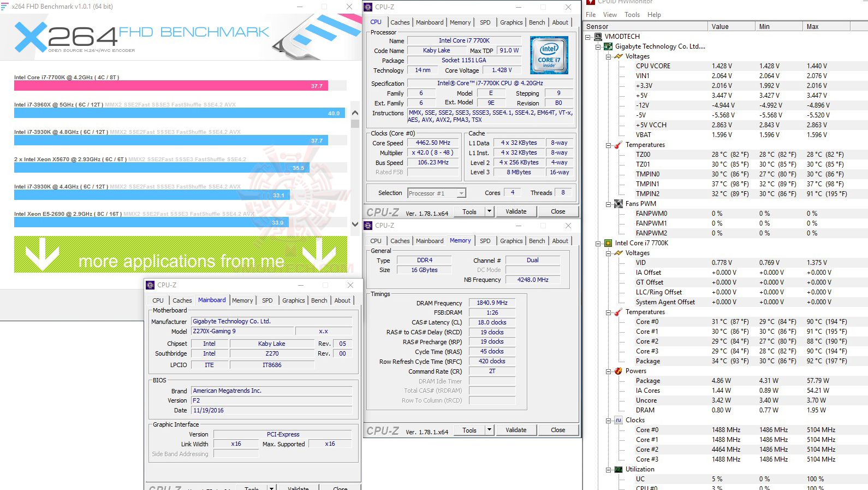Collapse the Powers node in HWMonitor
This screenshot has height=490, width=868.
click(608, 371)
